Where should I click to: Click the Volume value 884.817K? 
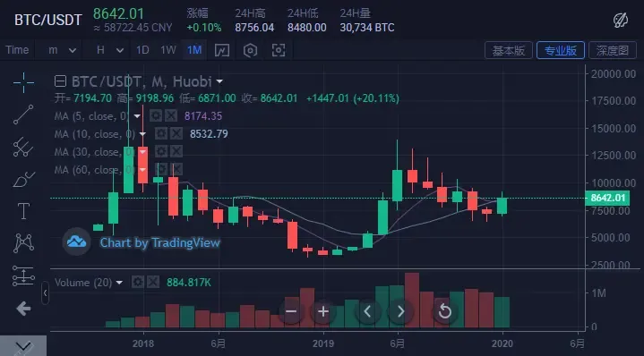[x=189, y=283]
